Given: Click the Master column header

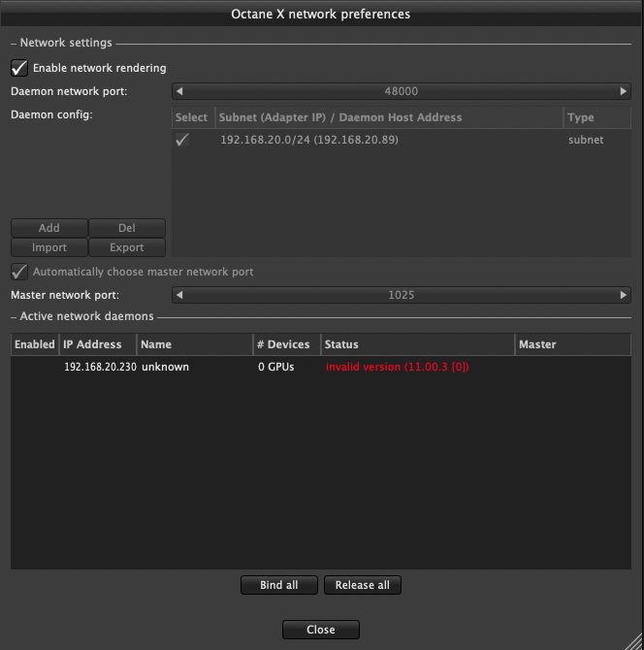Looking at the screenshot, I should click(x=573, y=344).
